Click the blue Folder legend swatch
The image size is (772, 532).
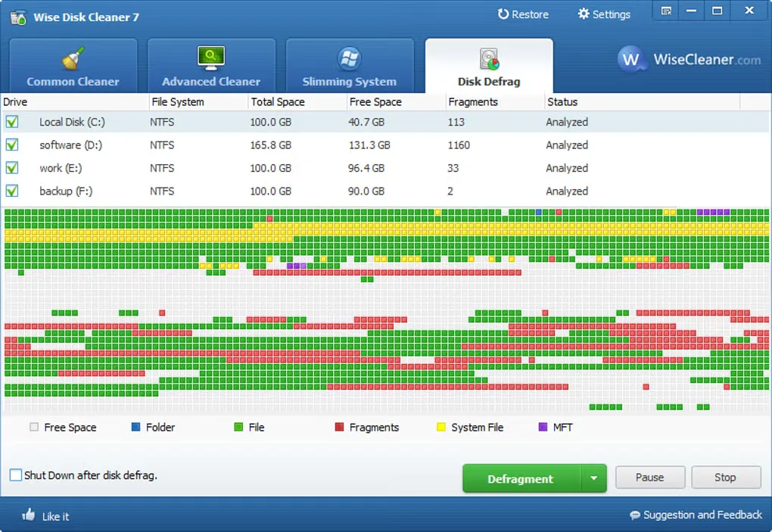click(x=136, y=427)
